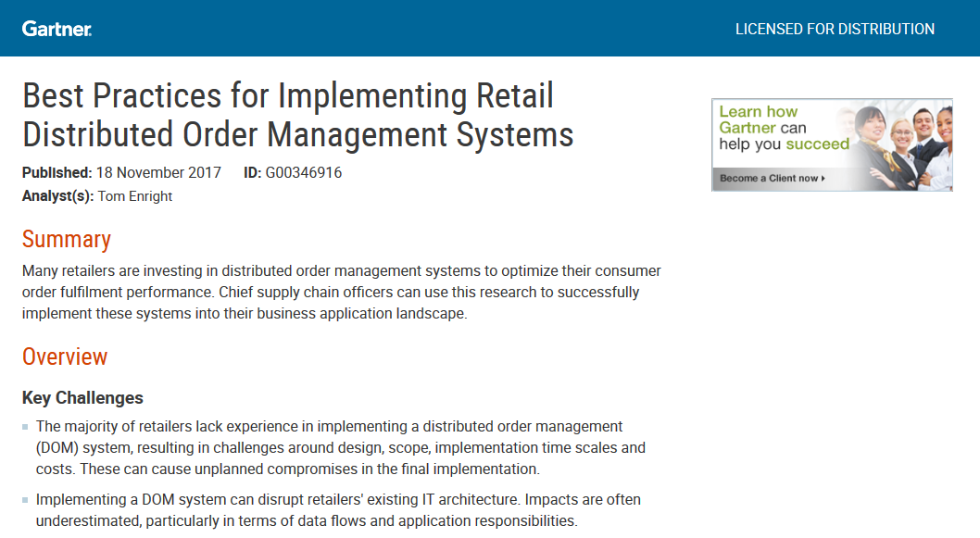Click the bullet 'The majority of retailers lack experience'
Screen dimensions: 980x538
pyautogui.click(x=341, y=447)
